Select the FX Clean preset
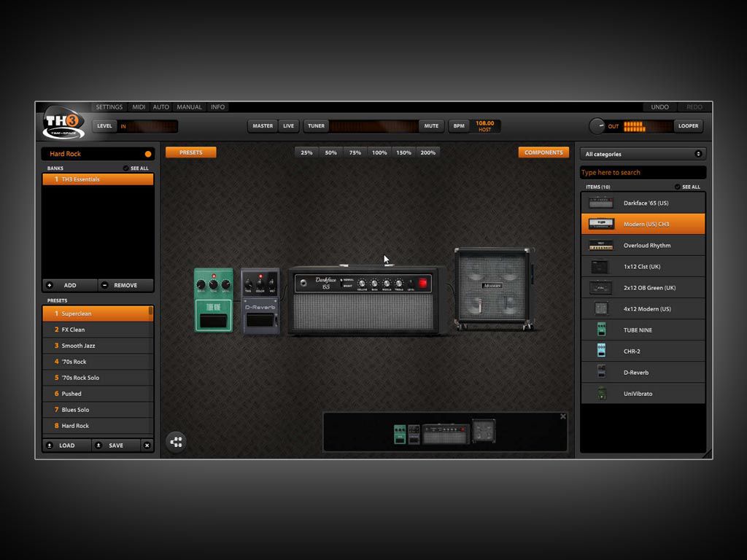The image size is (747, 560). 98,330
